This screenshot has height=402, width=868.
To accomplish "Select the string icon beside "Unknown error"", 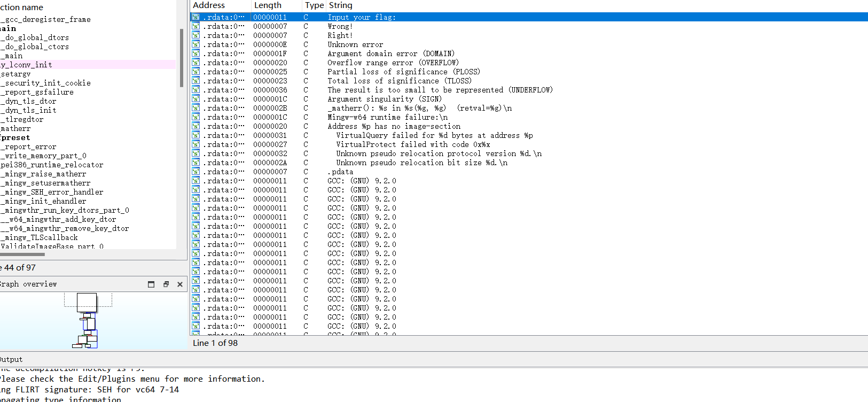I will coord(196,44).
